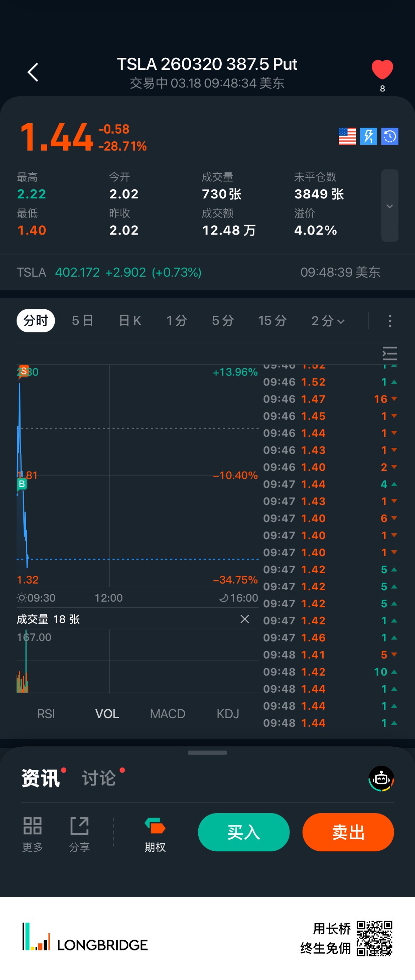
Task: Tap the blue lightning bolt icon
Action: tap(368, 136)
